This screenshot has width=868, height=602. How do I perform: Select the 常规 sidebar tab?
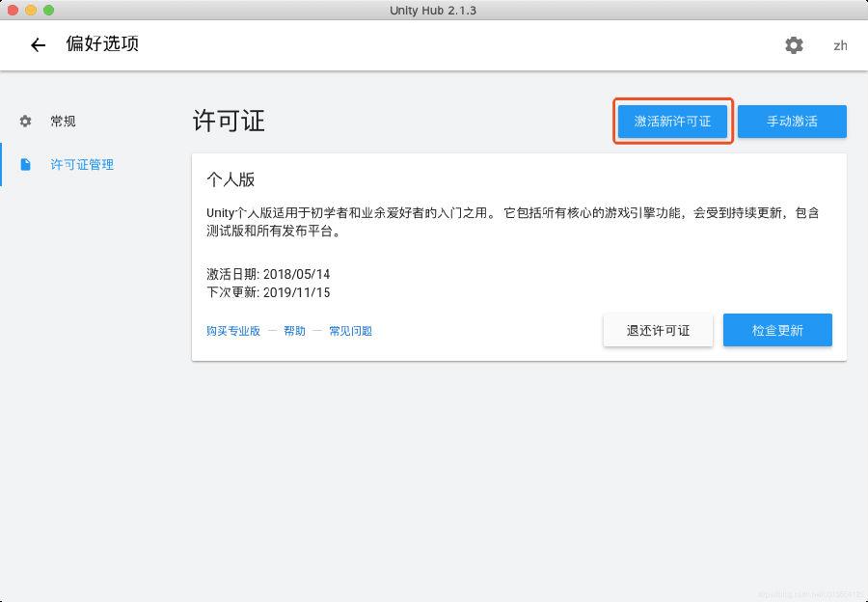pos(63,121)
